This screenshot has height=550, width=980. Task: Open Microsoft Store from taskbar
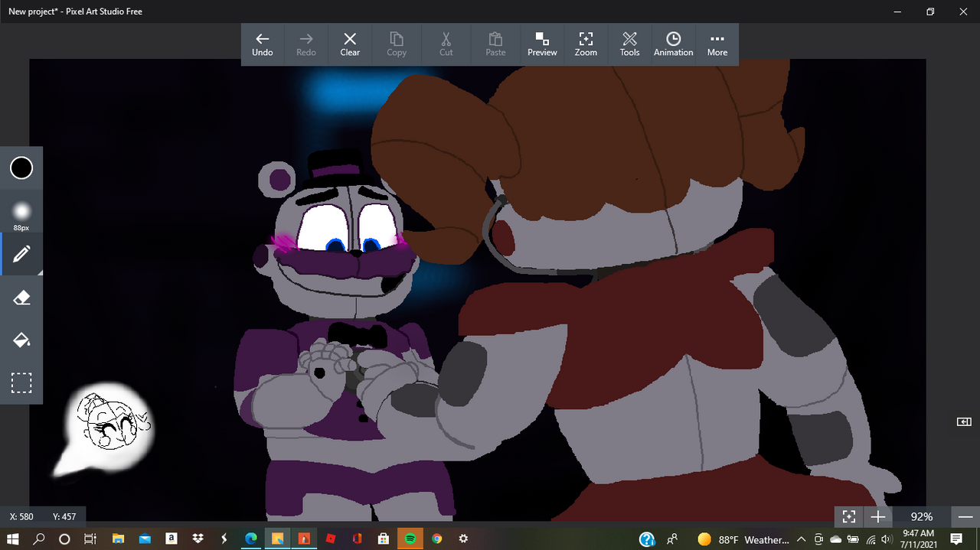click(383, 539)
